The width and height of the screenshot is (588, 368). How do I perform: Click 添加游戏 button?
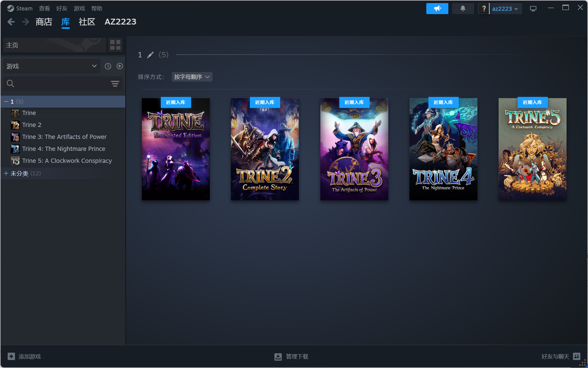[x=24, y=357]
